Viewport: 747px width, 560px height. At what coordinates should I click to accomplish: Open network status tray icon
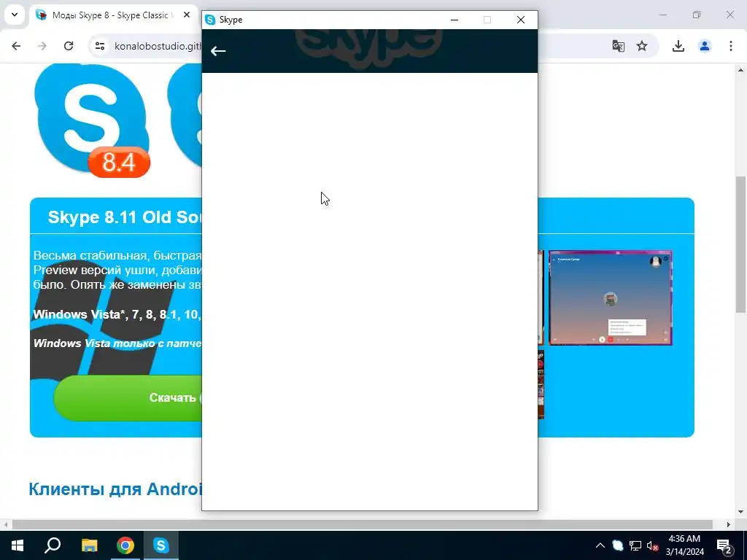pyautogui.click(x=635, y=545)
